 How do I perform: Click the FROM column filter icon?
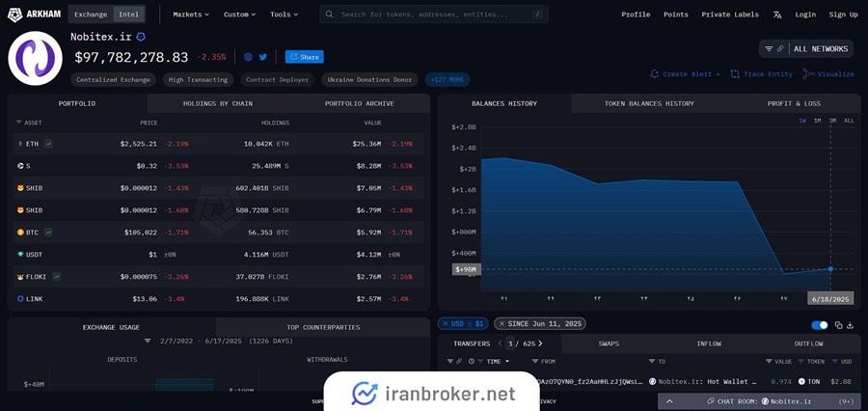(536, 362)
